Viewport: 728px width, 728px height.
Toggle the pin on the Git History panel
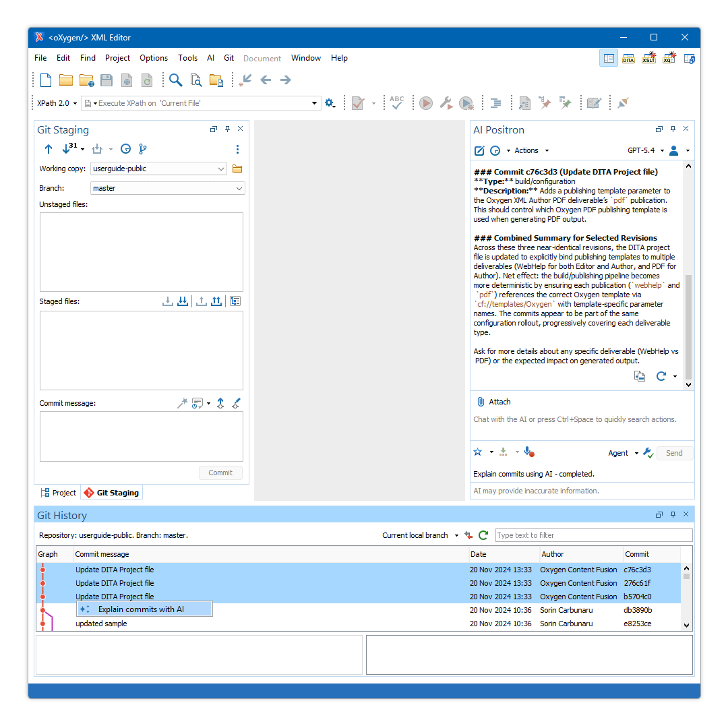point(672,514)
